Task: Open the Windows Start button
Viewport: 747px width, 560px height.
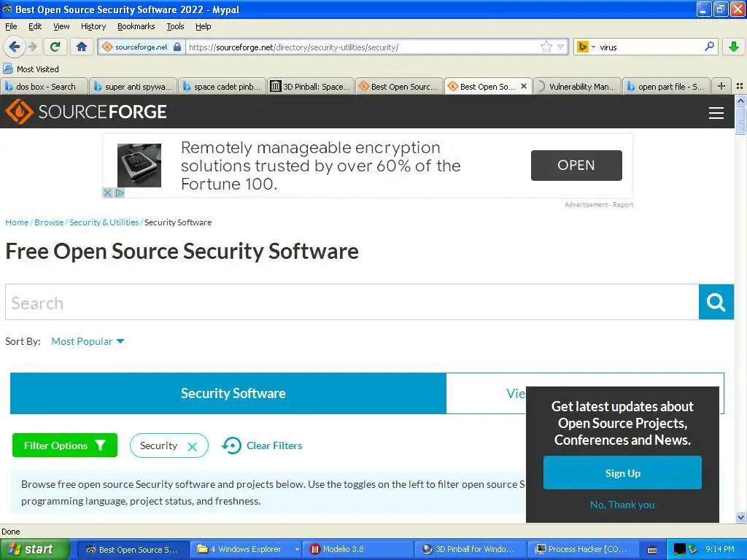Action: 34,549
